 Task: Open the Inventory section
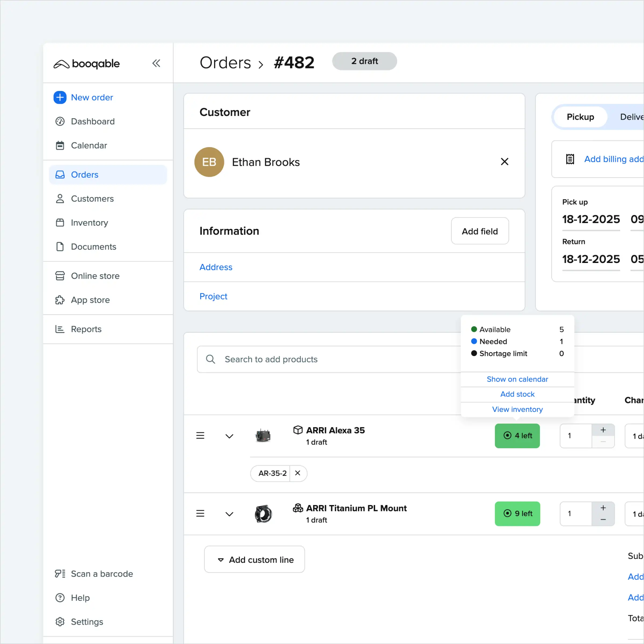pos(89,223)
